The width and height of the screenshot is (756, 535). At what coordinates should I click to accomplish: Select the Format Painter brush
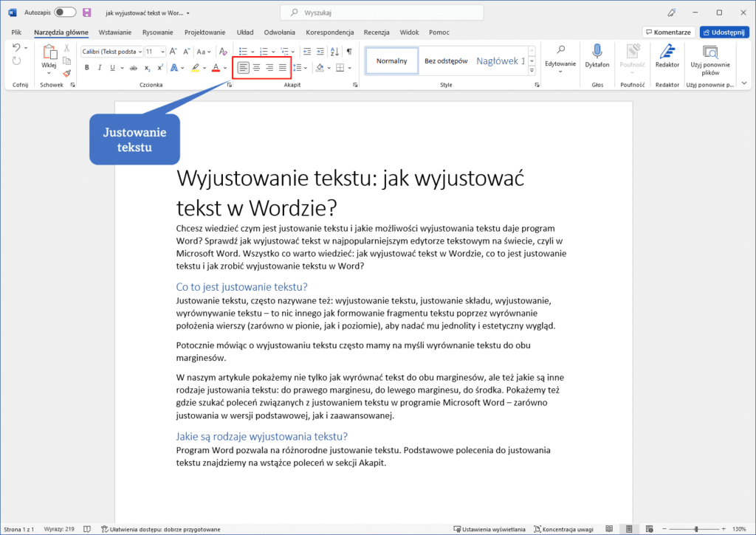(x=66, y=73)
